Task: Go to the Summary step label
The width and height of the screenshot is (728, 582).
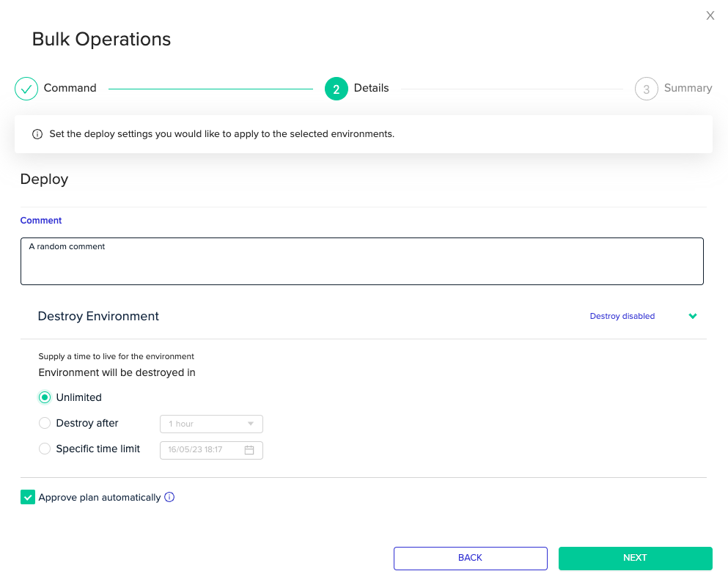Action: click(x=688, y=88)
